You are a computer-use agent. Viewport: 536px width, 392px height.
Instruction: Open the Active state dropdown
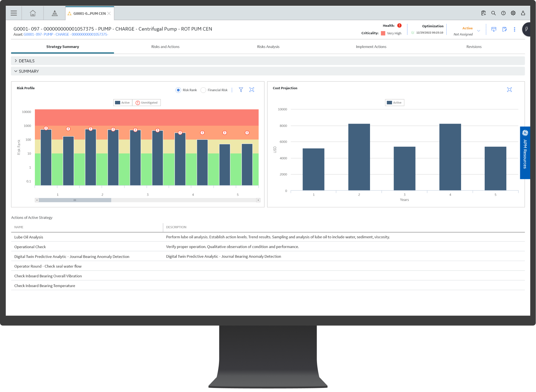pyautogui.click(x=478, y=31)
